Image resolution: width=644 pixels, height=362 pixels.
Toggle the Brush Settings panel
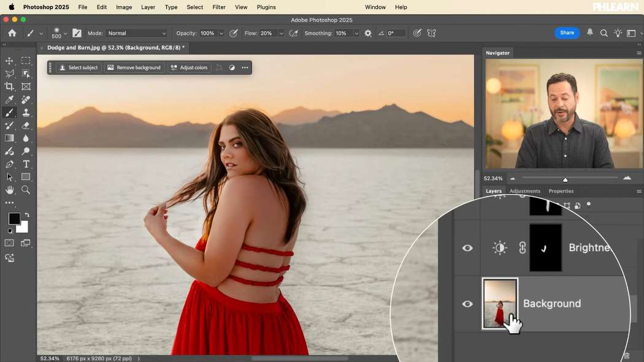pos(77,33)
